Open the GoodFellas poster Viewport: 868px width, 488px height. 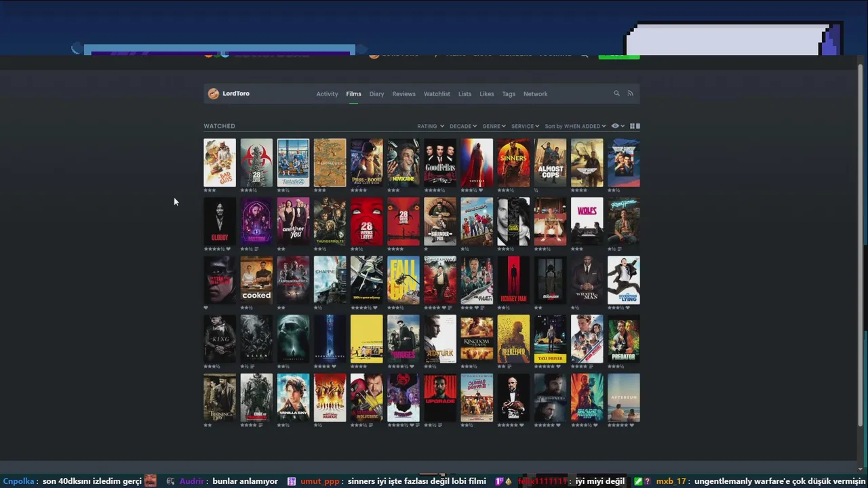[440, 163]
